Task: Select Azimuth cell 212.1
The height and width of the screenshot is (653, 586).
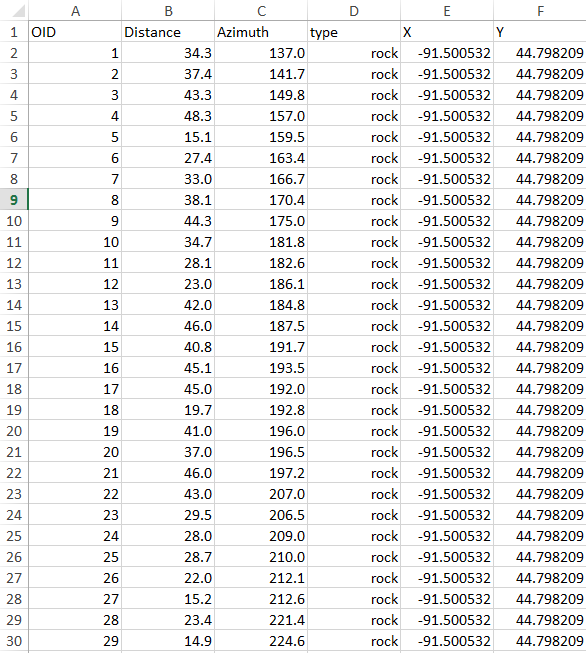Action: pyautogui.click(x=261, y=578)
